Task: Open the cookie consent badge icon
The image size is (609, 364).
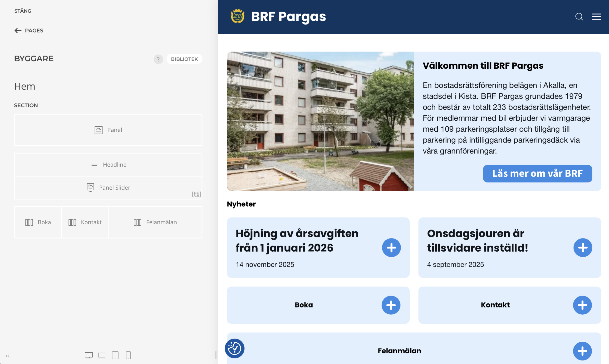Action: point(235,348)
